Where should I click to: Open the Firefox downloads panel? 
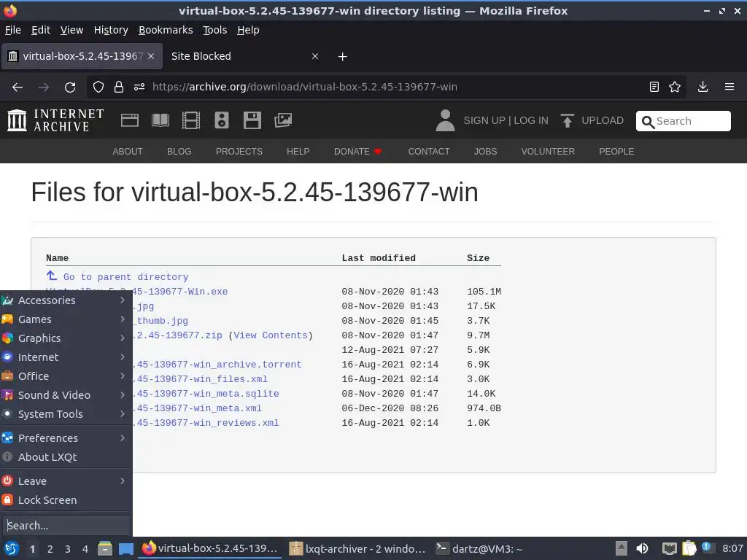[x=703, y=87]
